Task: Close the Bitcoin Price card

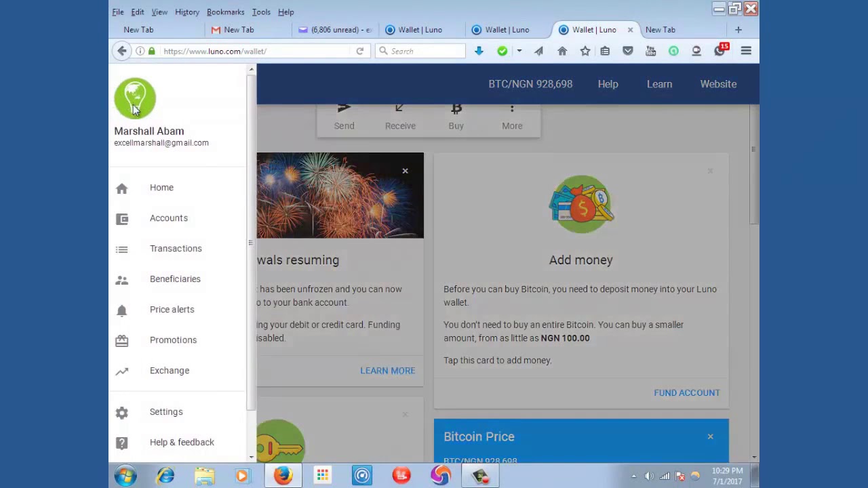Action: (x=710, y=436)
